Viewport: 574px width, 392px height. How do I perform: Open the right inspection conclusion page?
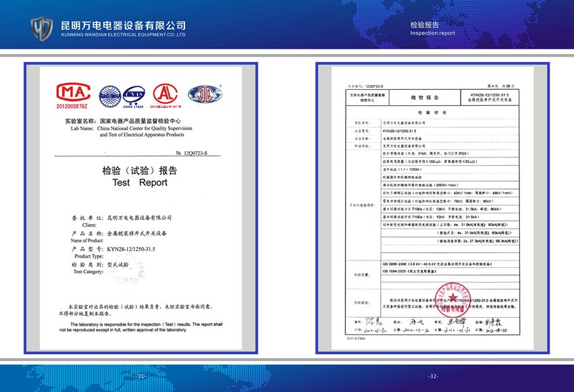[x=434, y=208]
